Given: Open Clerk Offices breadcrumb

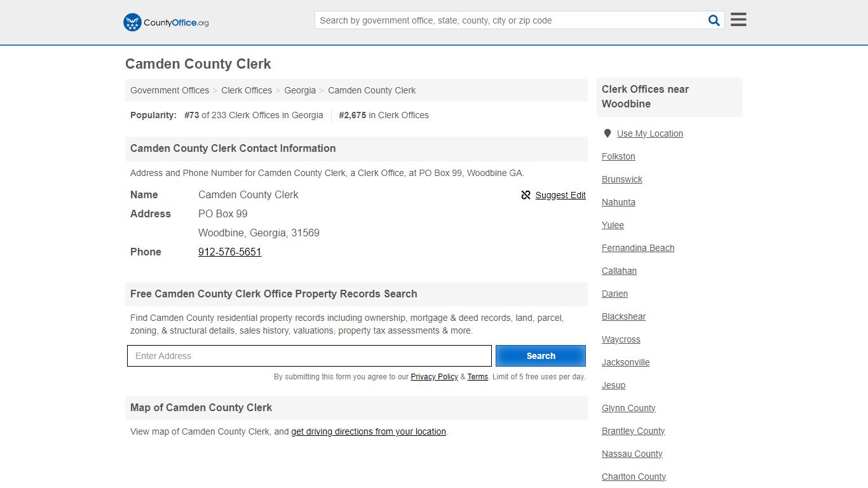Looking at the screenshot, I should point(247,90).
